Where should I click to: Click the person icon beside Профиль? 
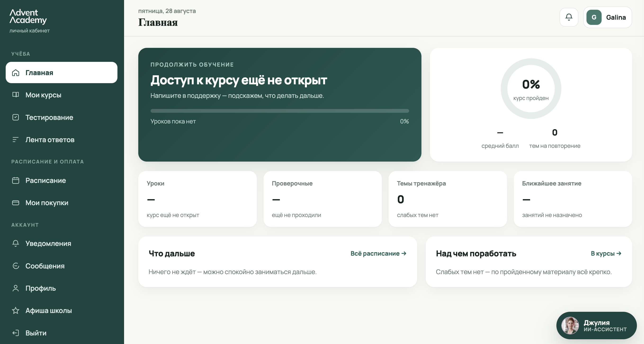pyautogui.click(x=15, y=288)
